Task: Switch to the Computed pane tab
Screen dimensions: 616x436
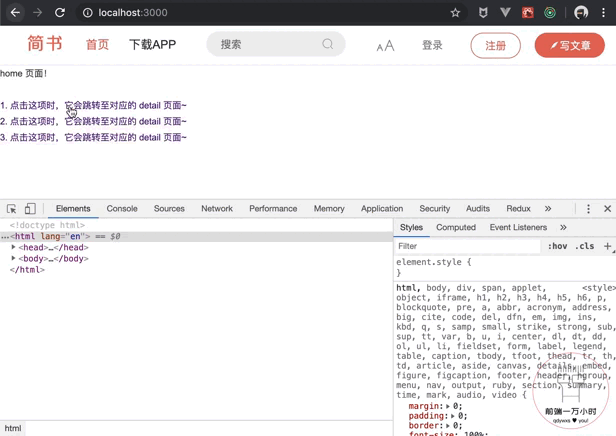Action: 456,227
